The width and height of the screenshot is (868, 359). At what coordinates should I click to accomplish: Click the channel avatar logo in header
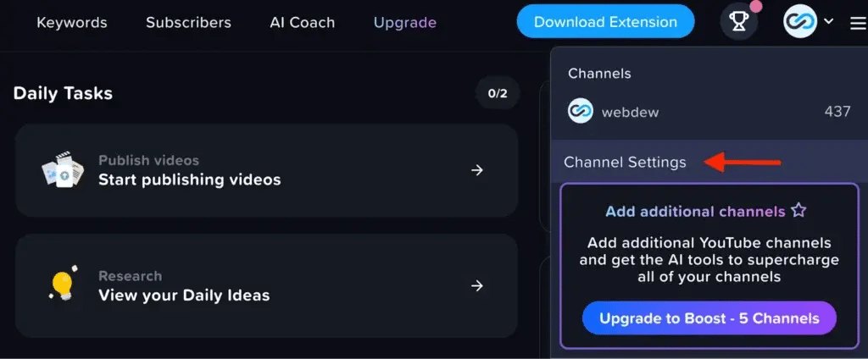click(800, 22)
